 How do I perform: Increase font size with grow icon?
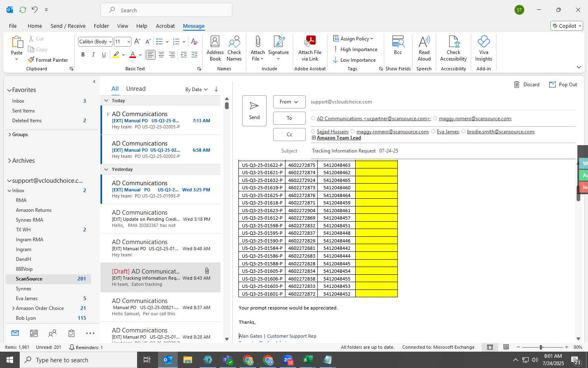point(137,42)
